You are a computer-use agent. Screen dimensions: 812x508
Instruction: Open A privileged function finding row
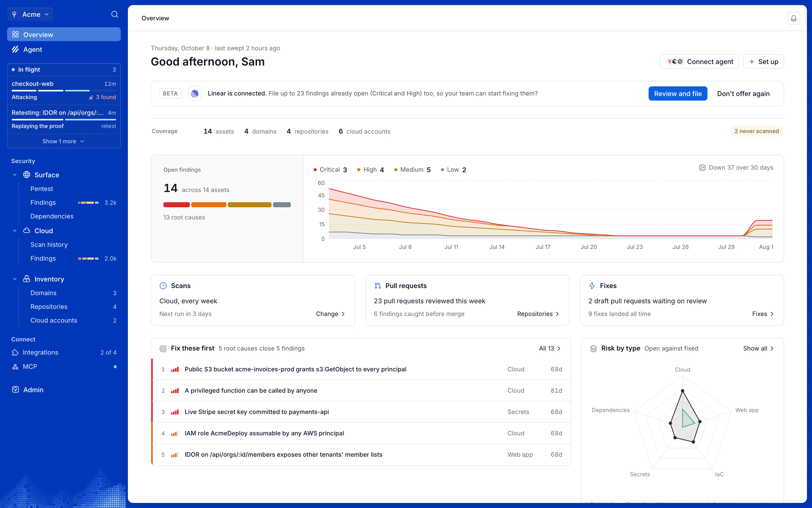[361, 390]
